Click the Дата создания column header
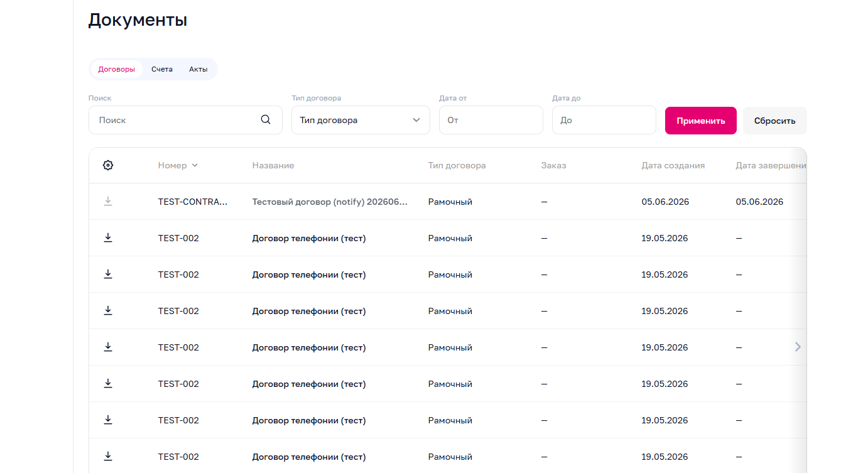The height and width of the screenshot is (473, 868). pos(673,165)
